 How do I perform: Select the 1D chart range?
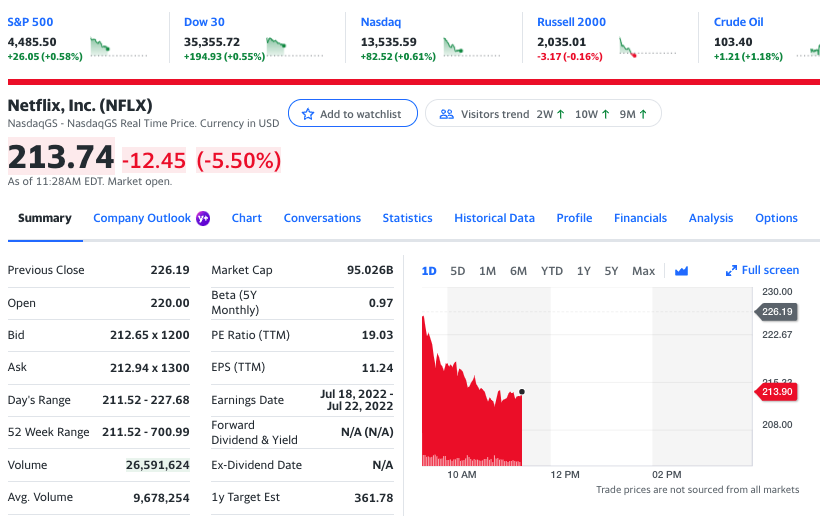[x=429, y=271]
